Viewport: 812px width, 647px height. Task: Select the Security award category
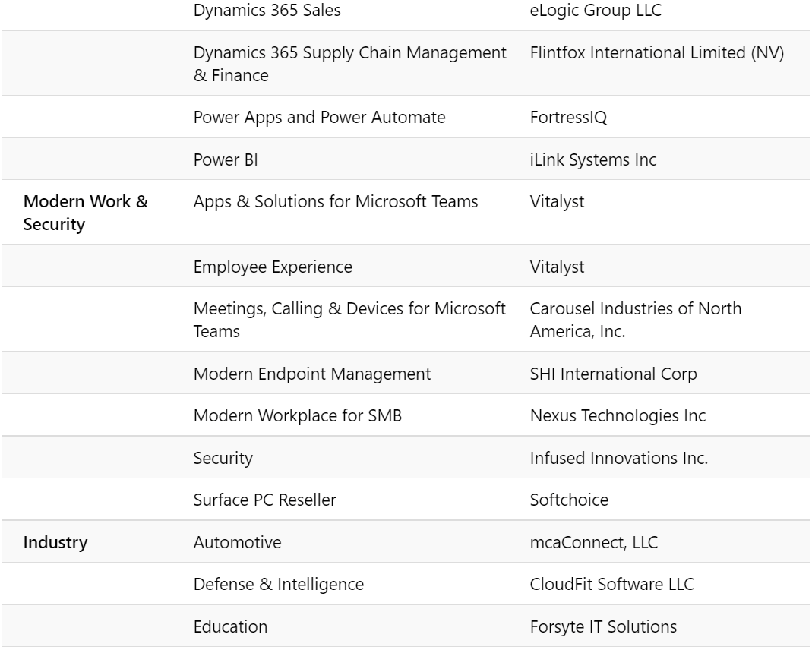tap(223, 458)
